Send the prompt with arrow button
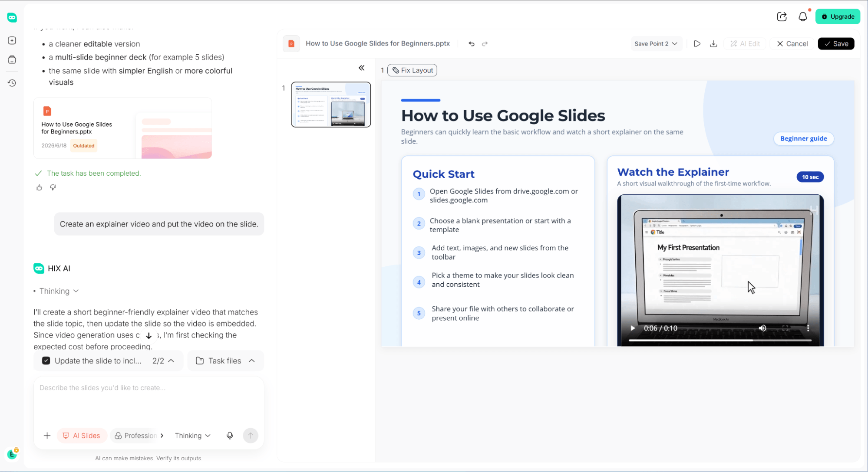Viewport: 868px width, 472px height. pyautogui.click(x=251, y=436)
